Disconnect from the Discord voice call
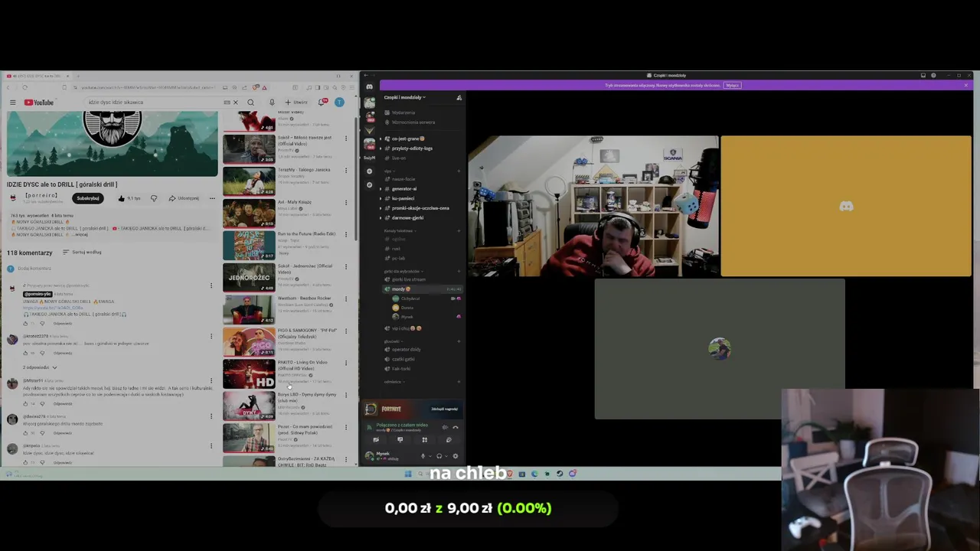This screenshot has height=551, width=980. click(x=456, y=427)
